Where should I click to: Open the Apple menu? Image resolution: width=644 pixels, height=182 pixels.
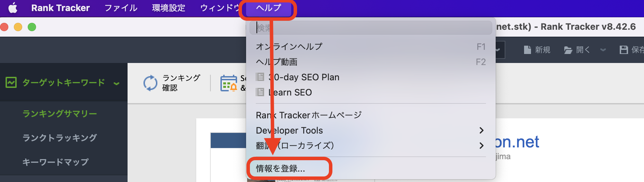click(x=13, y=8)
